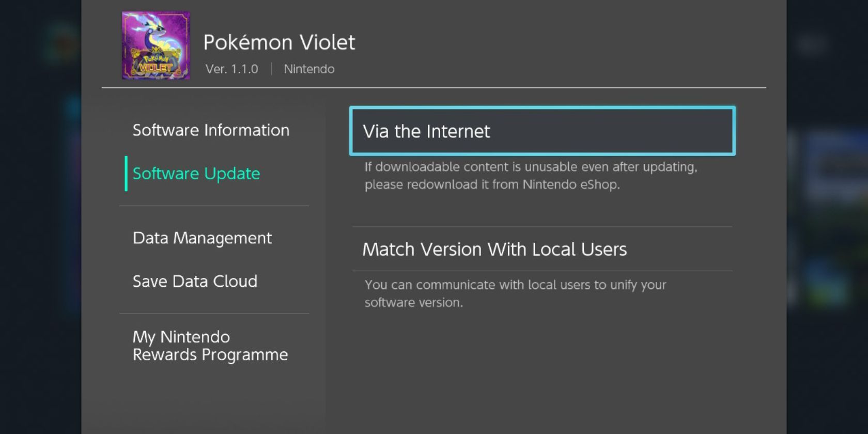The height and width of the screenshot is (434, 868).
Task: Click the Pokémon Violet game icon
Action: pos(156,45)
